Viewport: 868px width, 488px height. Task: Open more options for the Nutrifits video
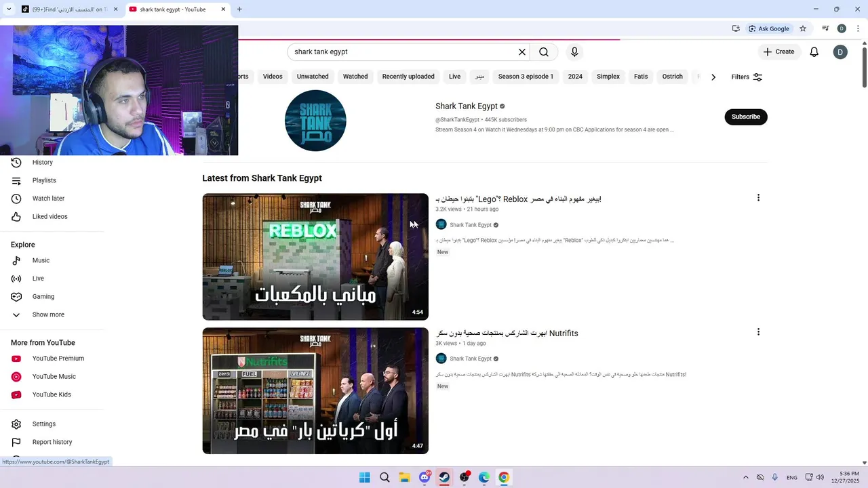click(758, 332)
